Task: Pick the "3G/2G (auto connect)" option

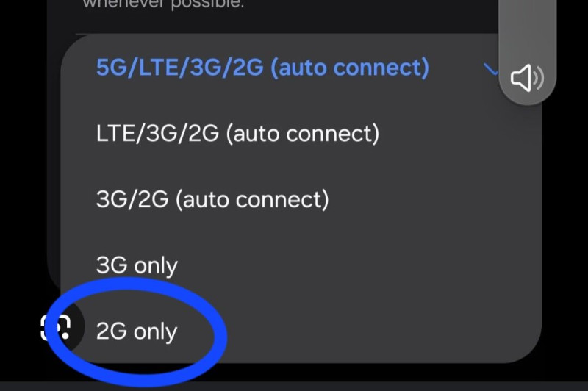Action: [x=212, y=198]
